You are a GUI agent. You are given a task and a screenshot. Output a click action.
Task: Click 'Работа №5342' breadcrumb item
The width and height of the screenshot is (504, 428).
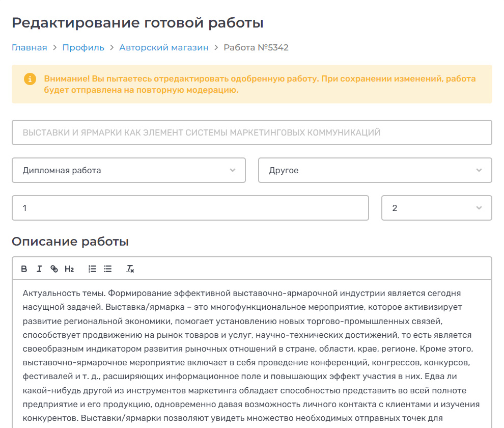(x=256, y=47)
